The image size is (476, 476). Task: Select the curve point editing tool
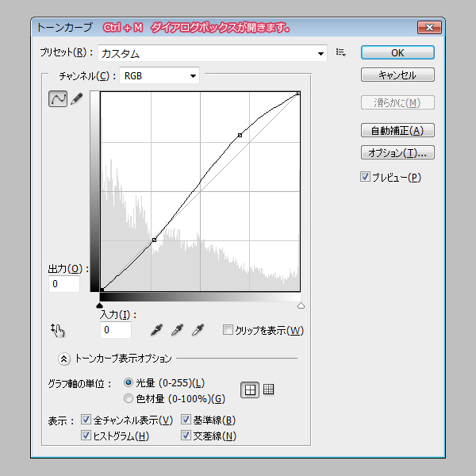[58, 98]
